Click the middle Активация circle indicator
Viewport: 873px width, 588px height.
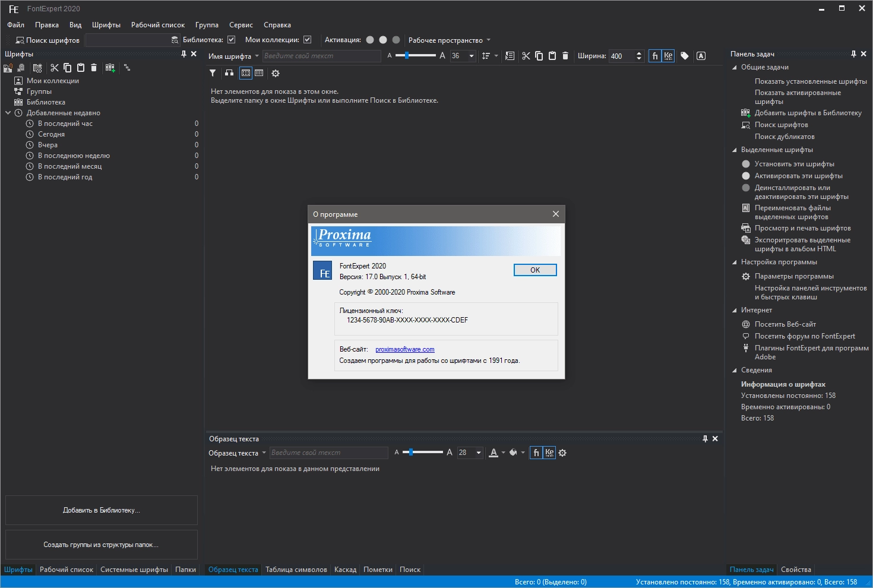pyautogui.click(x=383, y=40)
